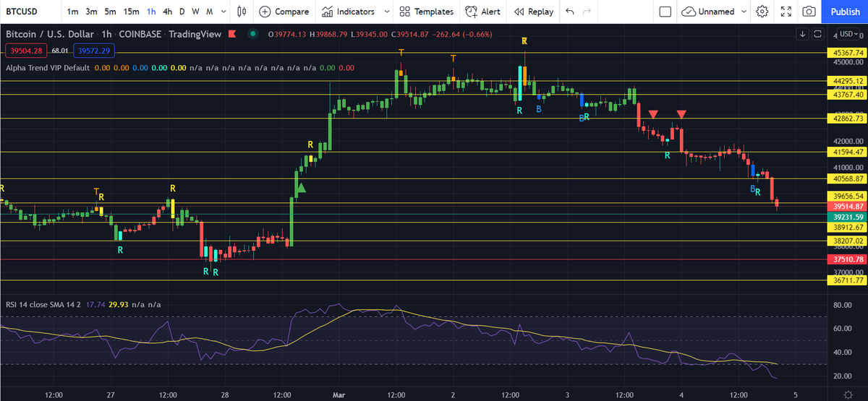This screenshot has width=868, height=401.
Task: Start bar Replay mode
Action: [x=534, y=12]
